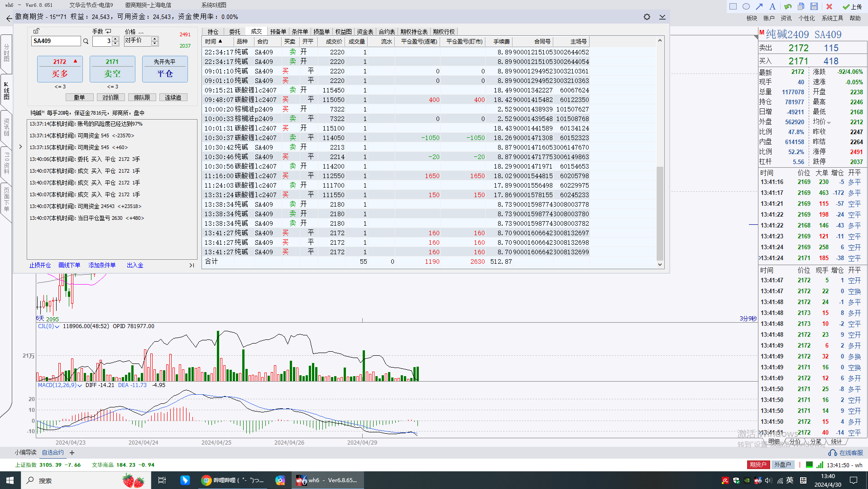Click magnifier icon next to SA409

[86, 41]
